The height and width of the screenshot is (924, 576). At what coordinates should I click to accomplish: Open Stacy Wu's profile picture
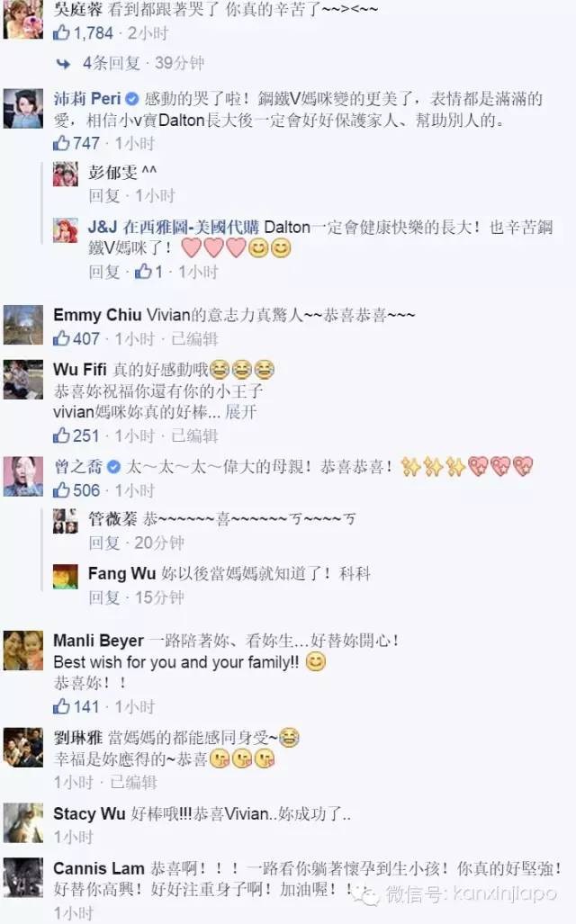(x=23, y=823)
